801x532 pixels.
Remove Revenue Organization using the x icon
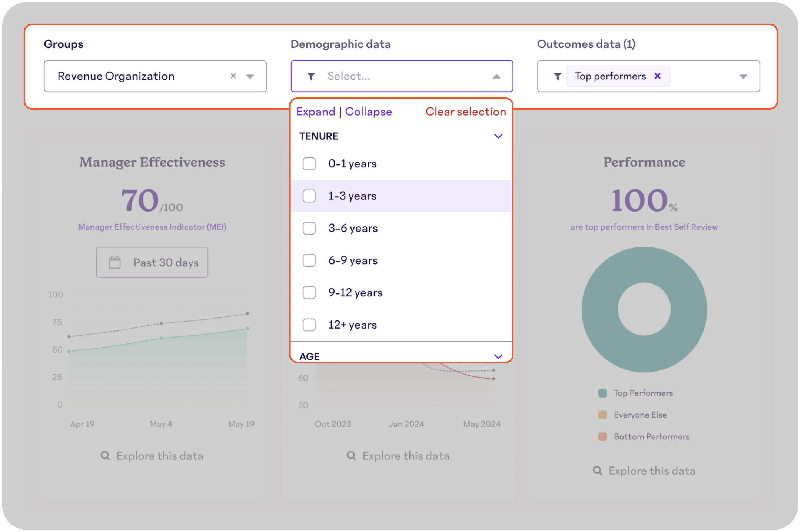pos(233,76)
